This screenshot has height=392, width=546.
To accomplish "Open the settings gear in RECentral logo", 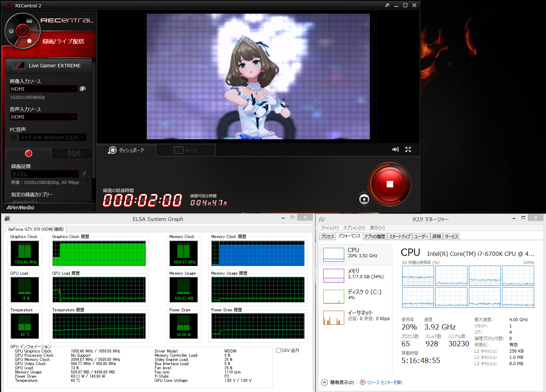I will (x=11, y=31).
